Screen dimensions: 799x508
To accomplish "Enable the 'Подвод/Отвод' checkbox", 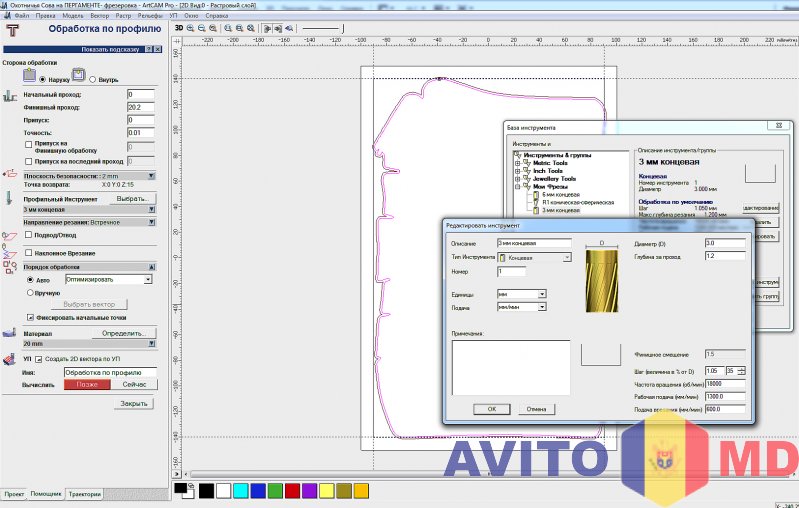I will click(x=28, y=234).
